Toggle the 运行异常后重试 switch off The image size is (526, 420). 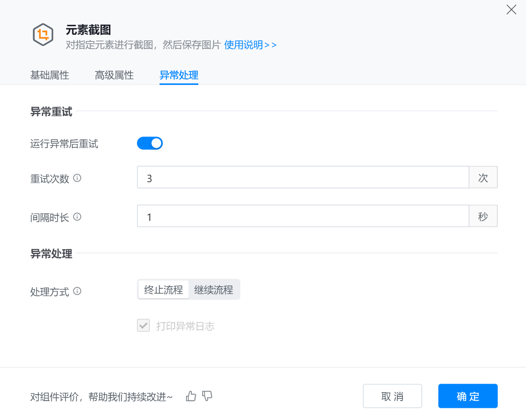pos(150,143)
